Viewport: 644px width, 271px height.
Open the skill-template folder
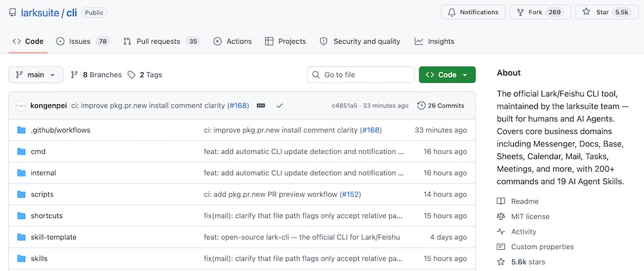pyautogui.click(x=53, y=238)
